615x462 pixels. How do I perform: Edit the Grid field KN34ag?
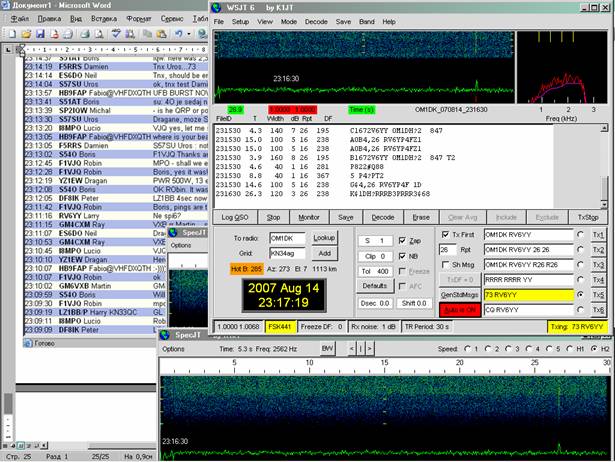coord(287,253)
